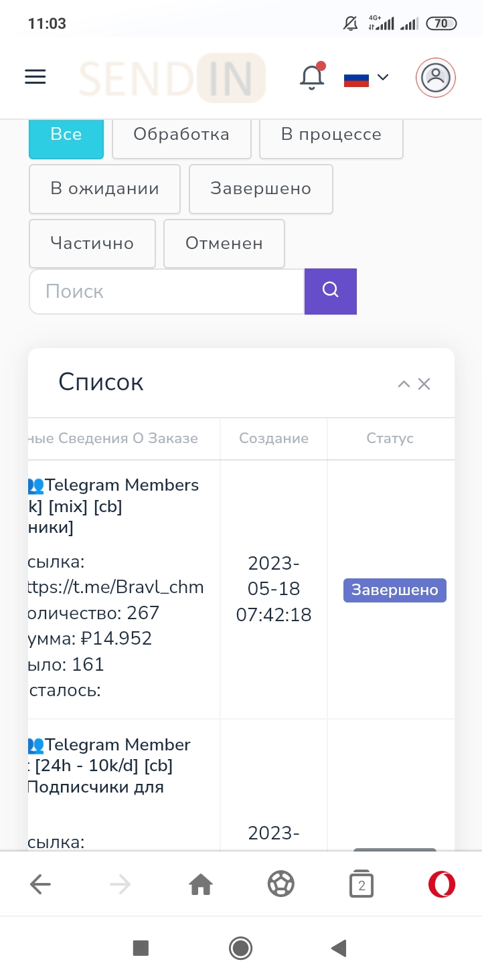Close the Список card
The height and width of the screenshot is (980, 482).
pos(424,384)
